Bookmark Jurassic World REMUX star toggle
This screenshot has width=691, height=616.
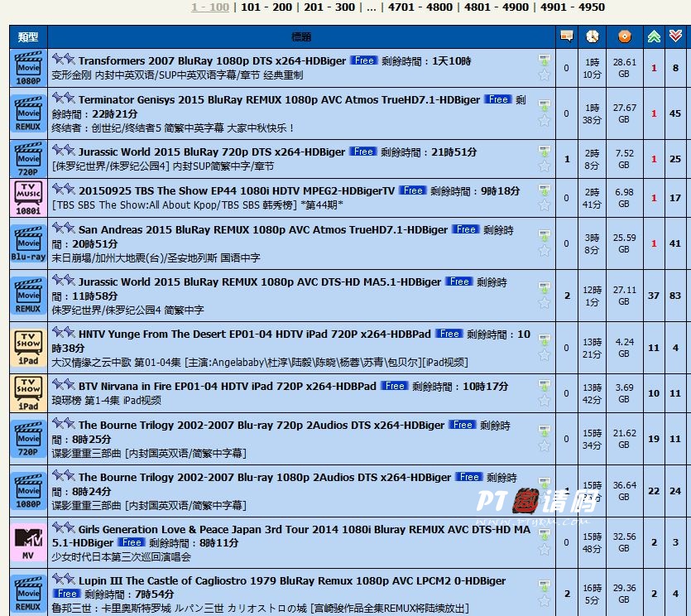545,302
